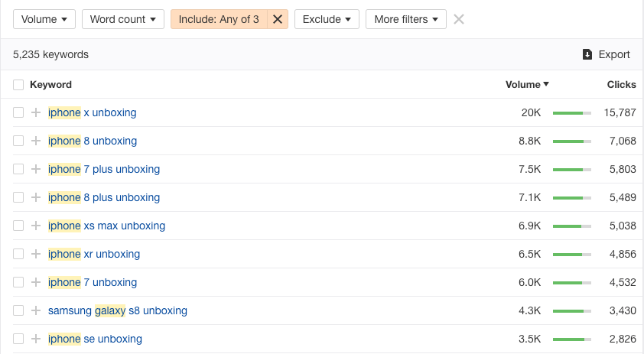Sort by the Volume column header

[527, 85]
